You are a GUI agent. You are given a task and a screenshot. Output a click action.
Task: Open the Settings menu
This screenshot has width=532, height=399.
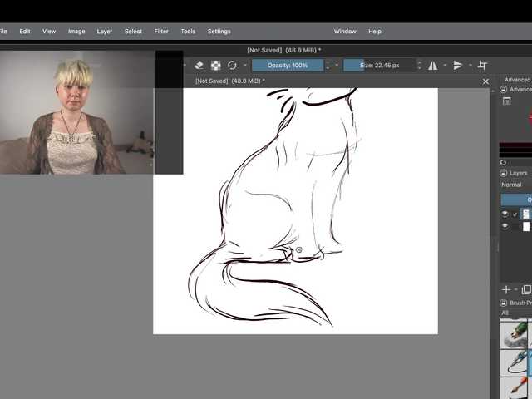(219, 32)
